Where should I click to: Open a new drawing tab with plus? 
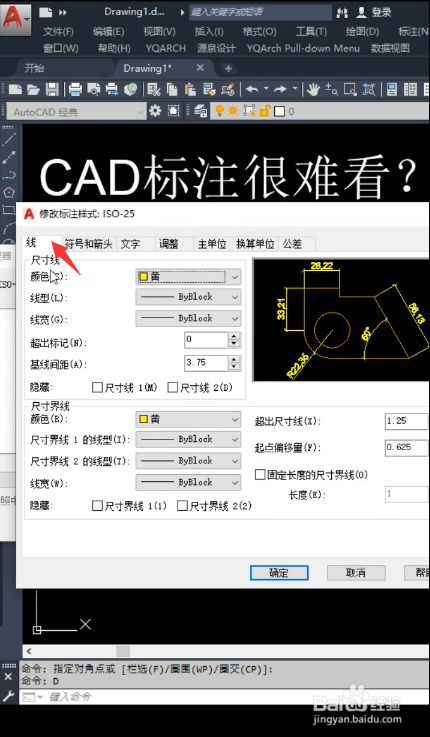coord(228,69)
